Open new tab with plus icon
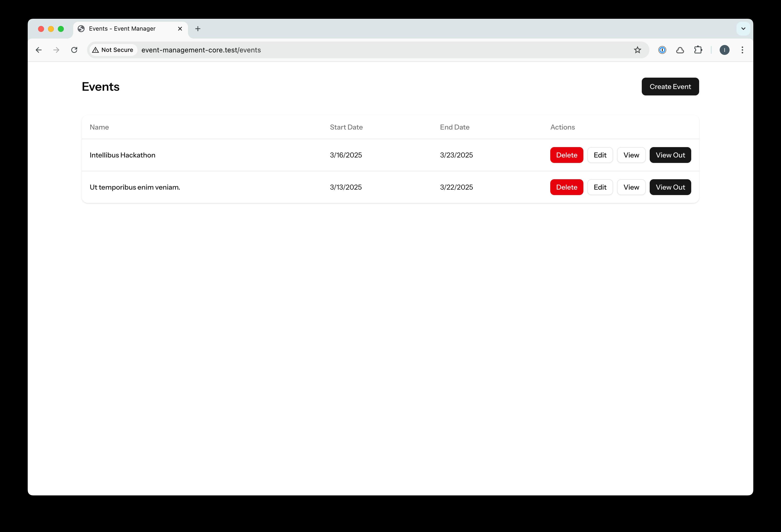 (198, 29)
